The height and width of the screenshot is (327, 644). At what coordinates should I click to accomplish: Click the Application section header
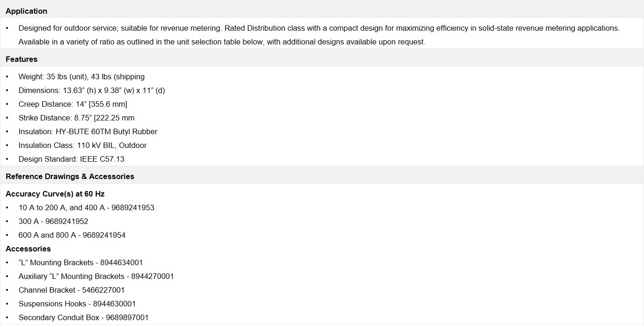tap(27, 11)
